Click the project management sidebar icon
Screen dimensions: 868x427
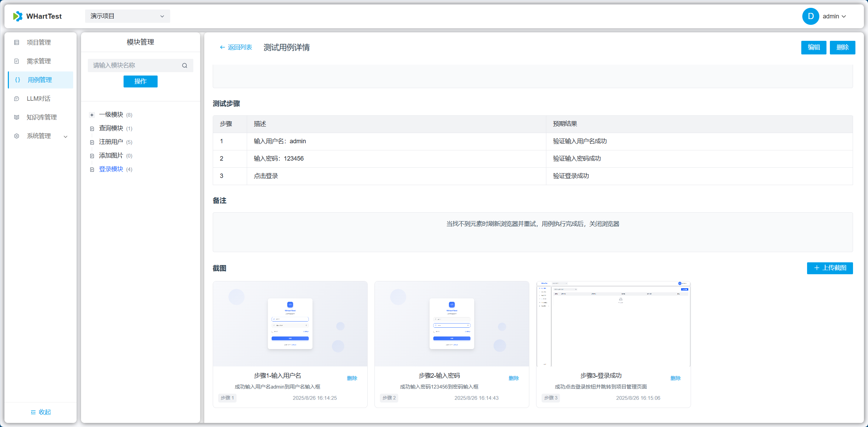pos(17,43)
